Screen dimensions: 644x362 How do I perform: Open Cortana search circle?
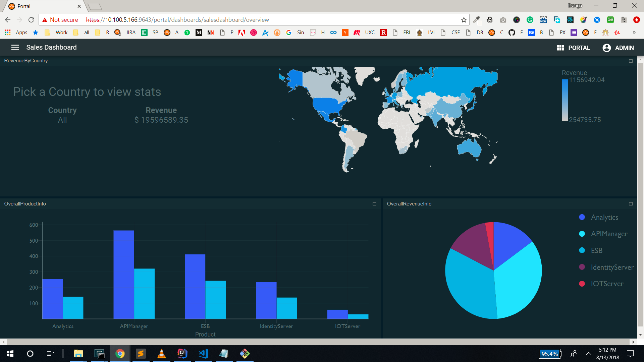coord(30,354)
